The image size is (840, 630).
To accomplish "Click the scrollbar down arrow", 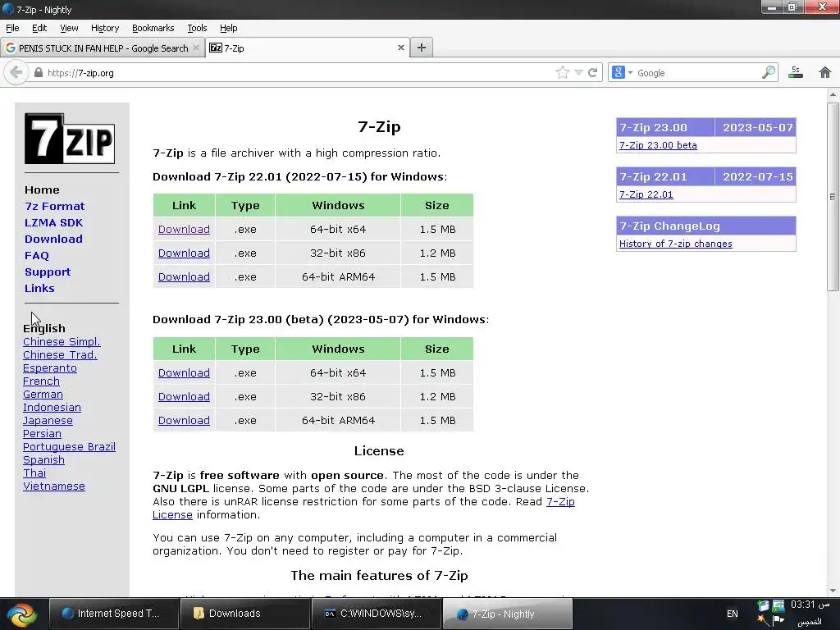I will point(833,590).
